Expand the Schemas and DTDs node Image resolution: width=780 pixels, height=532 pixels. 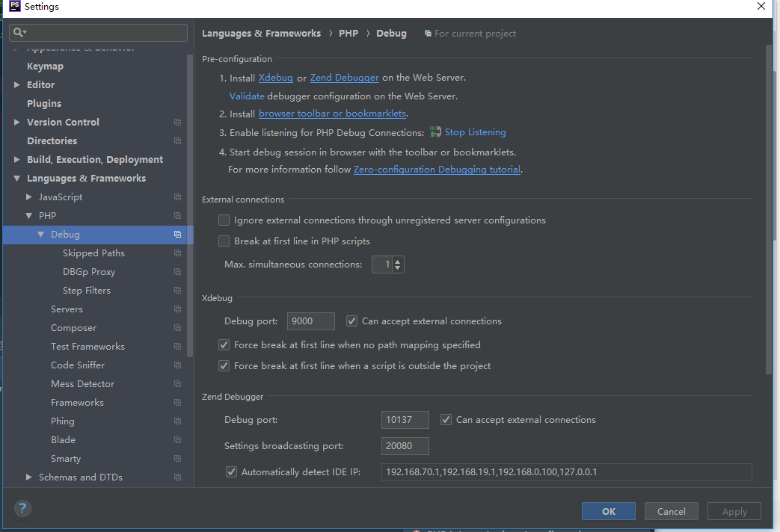click(29, 477)
